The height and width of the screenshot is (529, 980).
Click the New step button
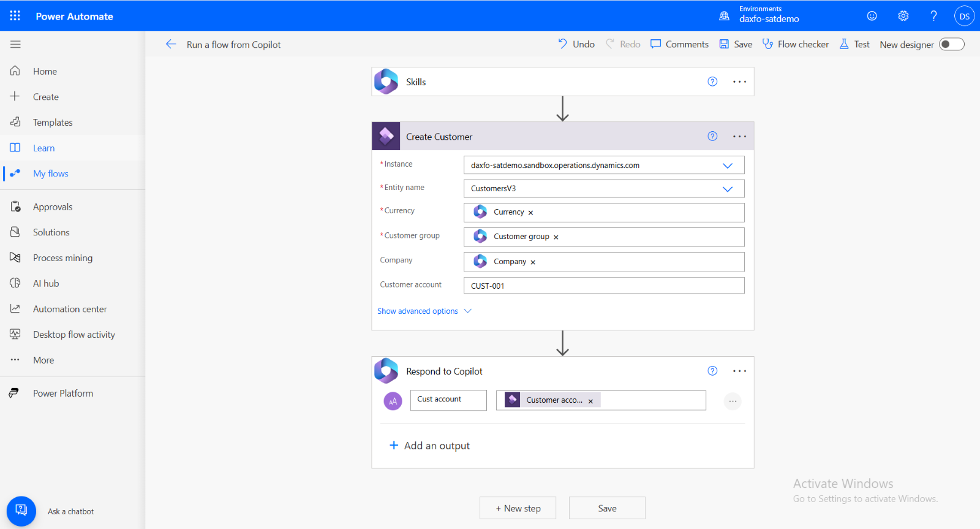[518, 508]
